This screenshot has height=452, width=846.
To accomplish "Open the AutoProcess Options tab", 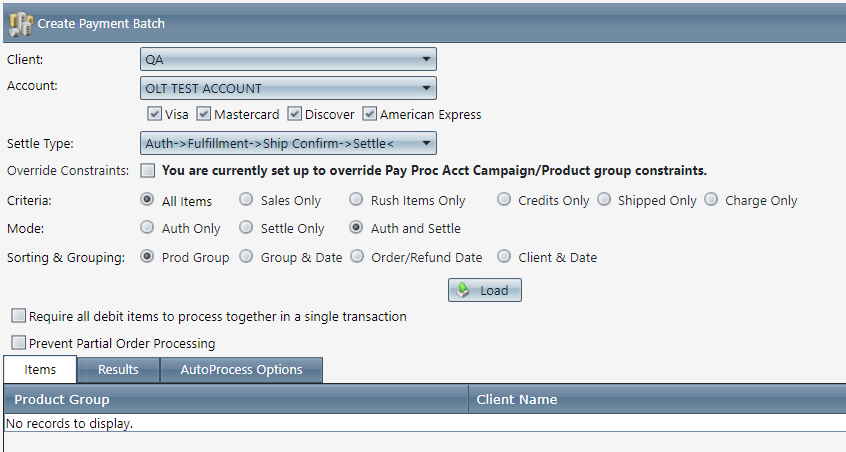I will pos(241,370).
